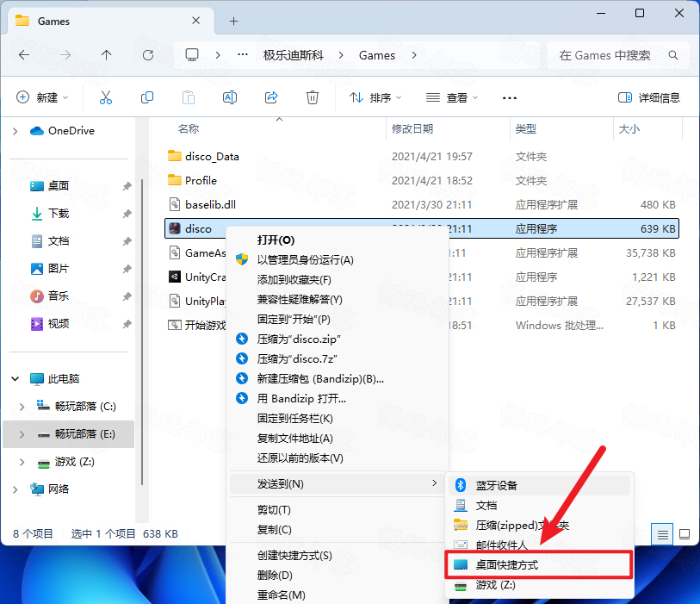
Task: Click the Copy icon in toolbar
Action: [147, 97]
